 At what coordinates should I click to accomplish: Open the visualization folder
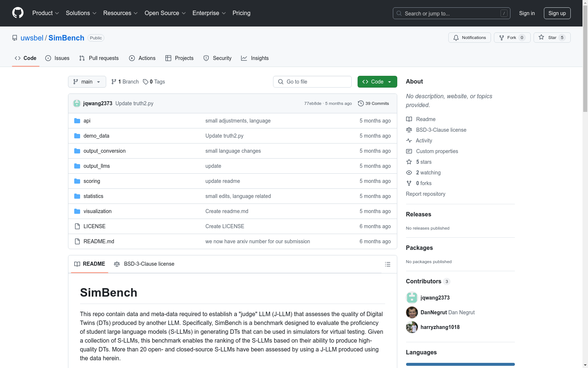[x=97, y=211]
